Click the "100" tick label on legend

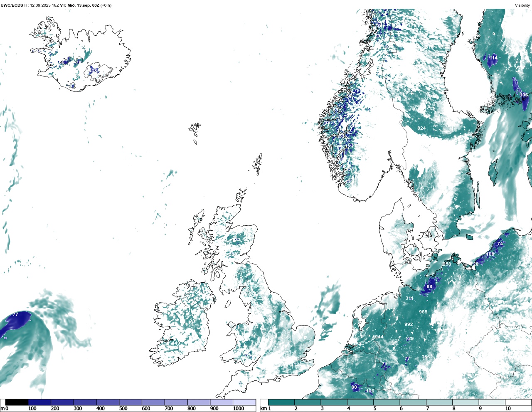[32, 409]
